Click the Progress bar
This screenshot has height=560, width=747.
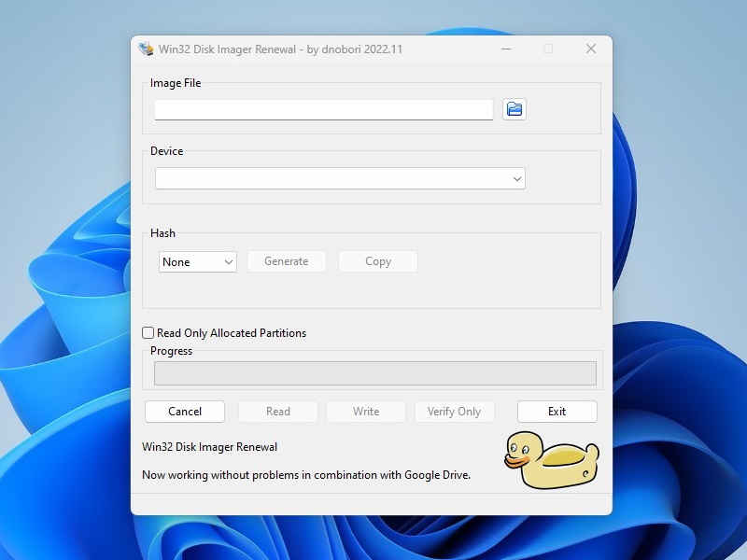click(x=373, y=371)
